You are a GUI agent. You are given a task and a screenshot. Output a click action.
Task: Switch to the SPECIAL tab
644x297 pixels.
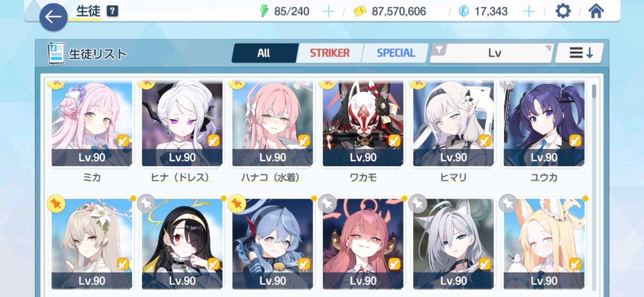[395, 53]
